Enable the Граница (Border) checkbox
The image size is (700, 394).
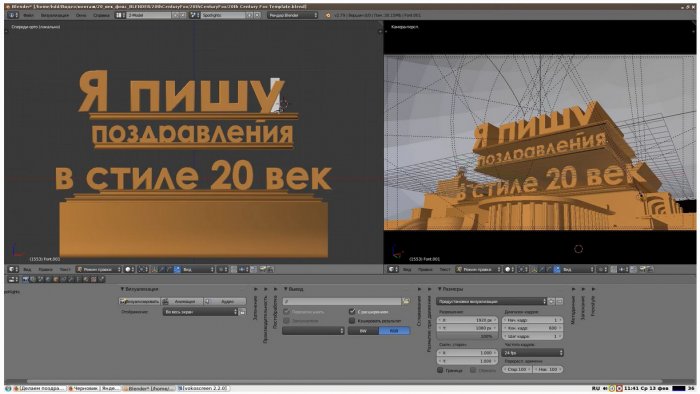440,370
